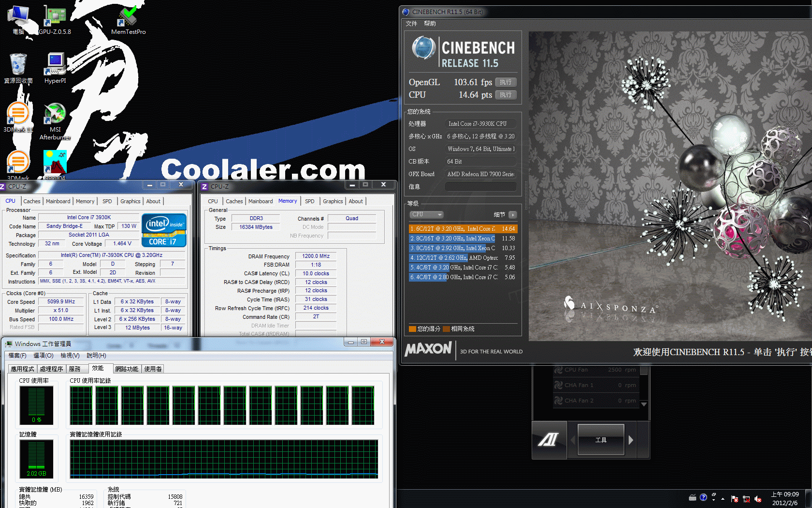Click the keyboard input icon in the tray
Screen dimensions: 812x508
tap(693, 497)
